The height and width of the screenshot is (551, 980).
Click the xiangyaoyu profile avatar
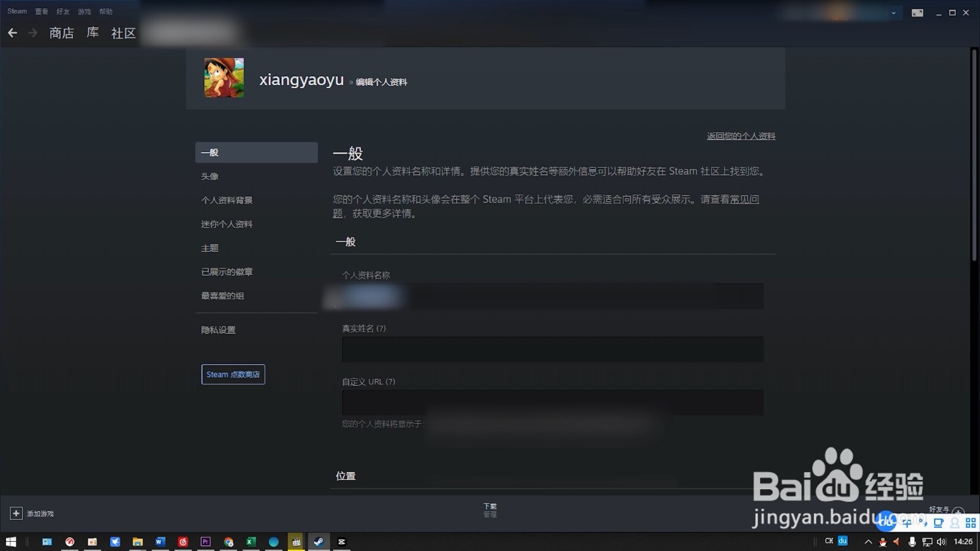pos(224,78)
